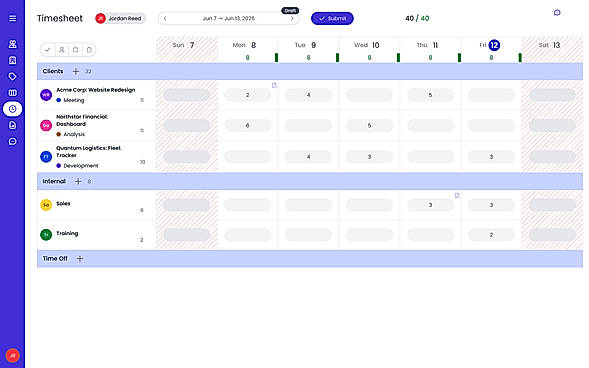
Task: Add a row with the plus beside Internal
Action: point(78,181)
